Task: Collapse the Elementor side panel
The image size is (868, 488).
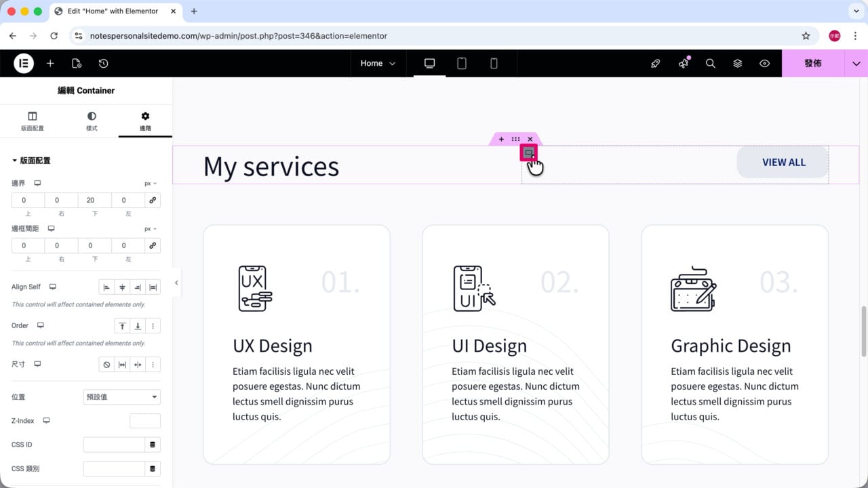Action: (x=176, y=283)
